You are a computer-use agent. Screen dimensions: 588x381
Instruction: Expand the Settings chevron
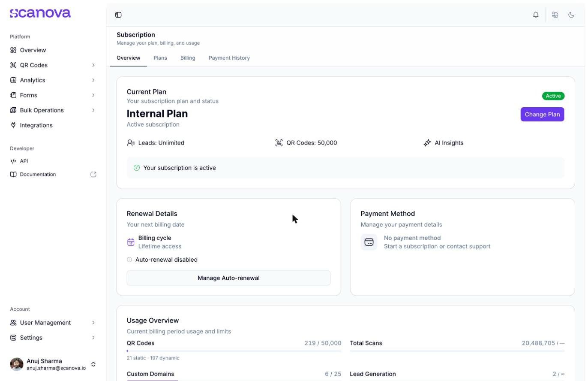[93, 338]
